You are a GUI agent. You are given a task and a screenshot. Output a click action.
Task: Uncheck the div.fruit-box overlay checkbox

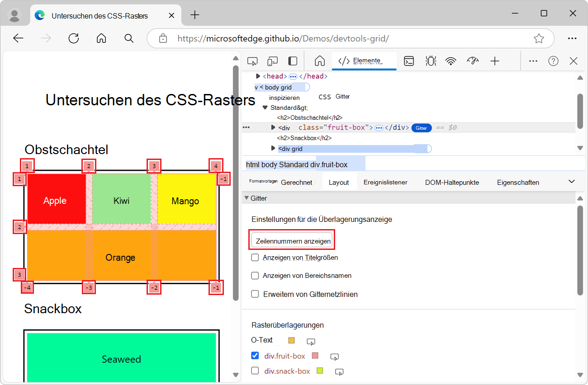click(x=255, y=356)
